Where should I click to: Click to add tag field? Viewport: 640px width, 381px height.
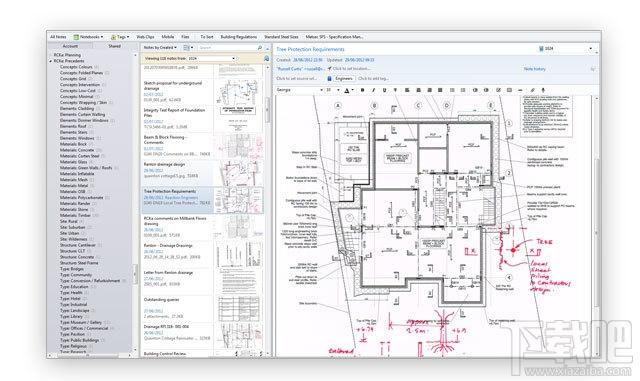pos(373,78)
